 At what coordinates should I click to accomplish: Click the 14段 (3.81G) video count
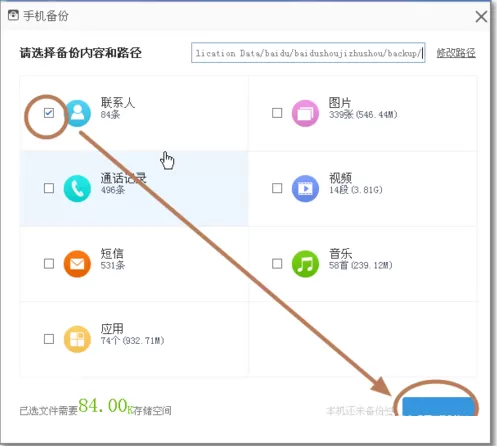point(356,190)
